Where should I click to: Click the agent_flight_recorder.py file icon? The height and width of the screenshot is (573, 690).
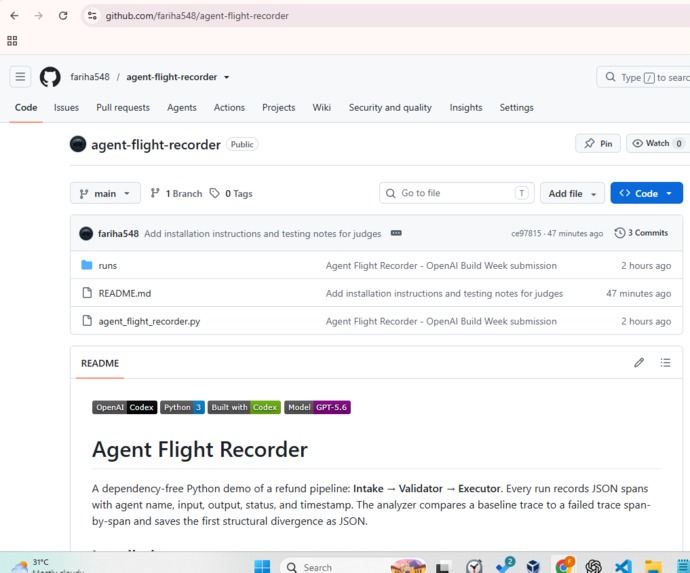pos(87,321)
